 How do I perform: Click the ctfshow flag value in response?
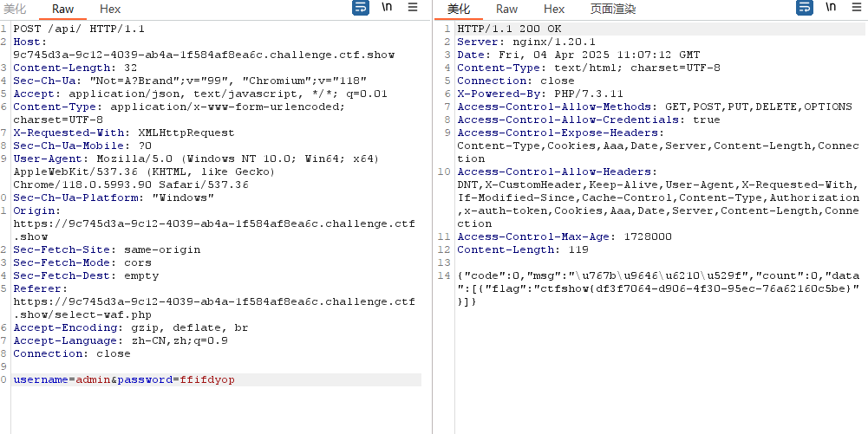click(x=697, y=288)
